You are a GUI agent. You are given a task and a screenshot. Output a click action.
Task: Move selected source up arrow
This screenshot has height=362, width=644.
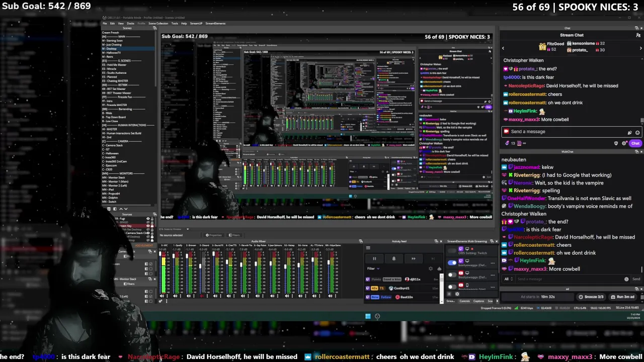pos(121,209)
